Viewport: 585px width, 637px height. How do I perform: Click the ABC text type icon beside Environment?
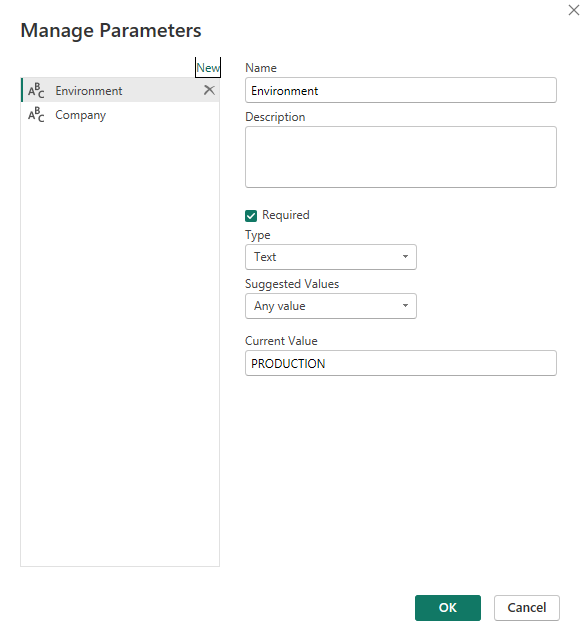click(x=36, y=90)
